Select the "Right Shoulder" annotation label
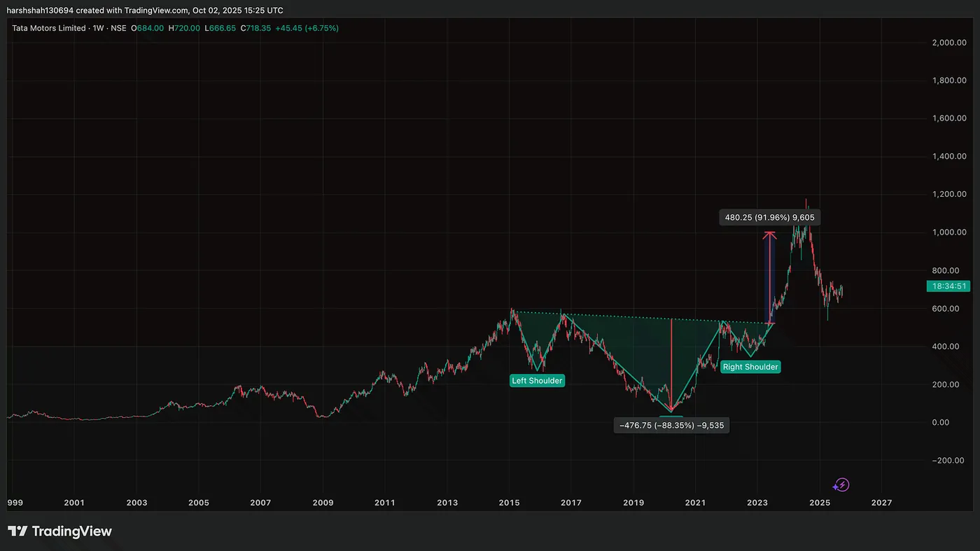This screenshot has height=551, width=980. pos(750,367)
